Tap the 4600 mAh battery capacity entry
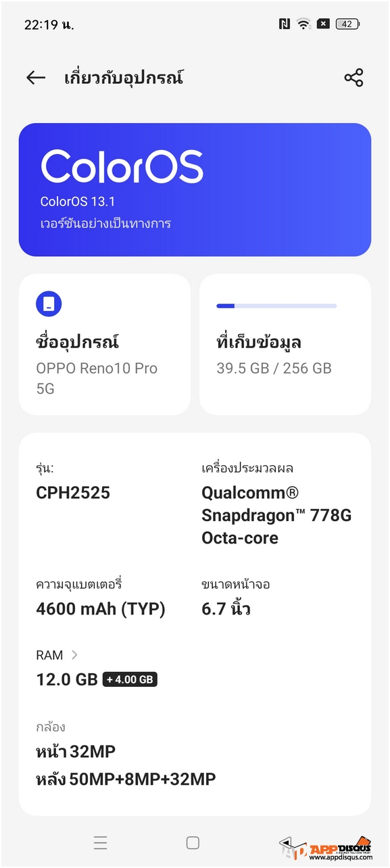 [x=101, y=609]
